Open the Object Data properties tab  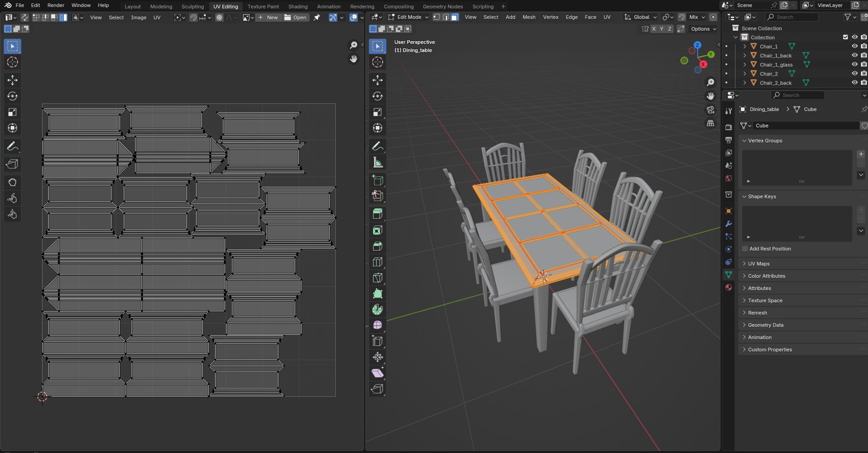click(x=728, y=275)
